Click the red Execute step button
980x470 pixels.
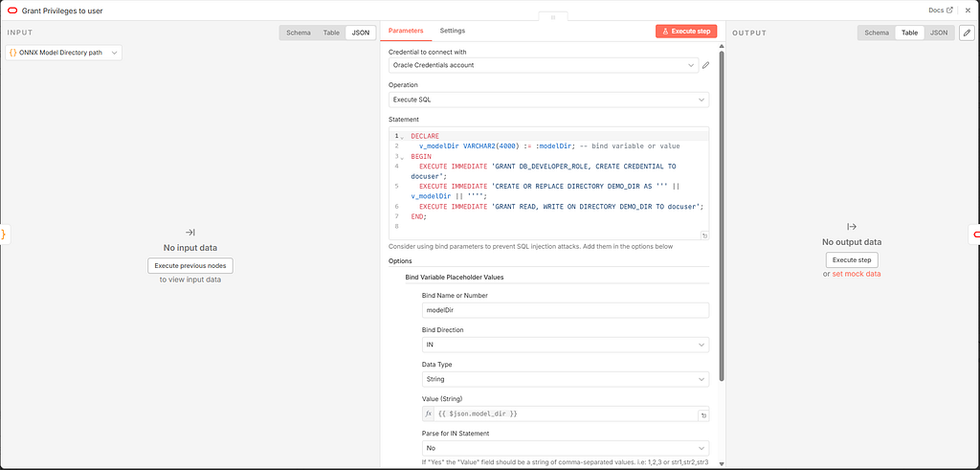[x=686, y=32]
